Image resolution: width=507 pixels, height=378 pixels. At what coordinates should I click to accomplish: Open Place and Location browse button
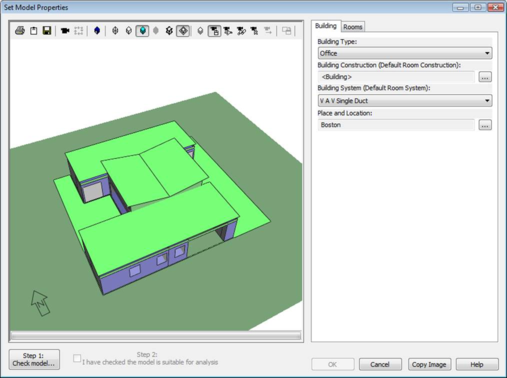tap(485, 125)
